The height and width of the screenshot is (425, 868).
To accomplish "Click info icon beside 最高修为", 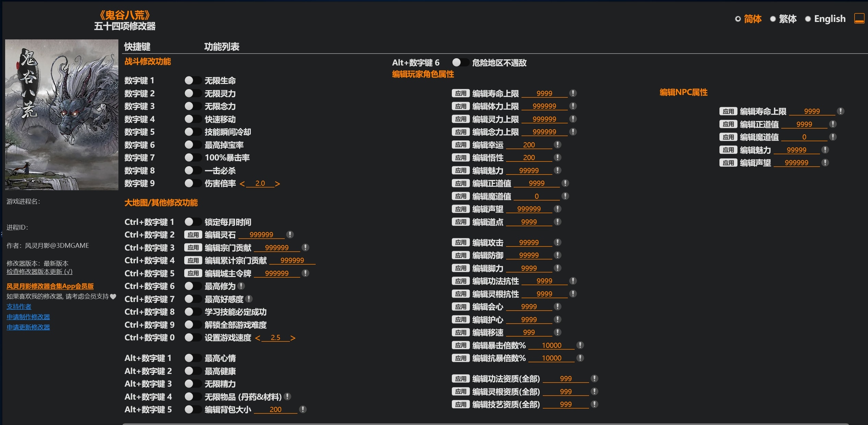I will [241, 286].
